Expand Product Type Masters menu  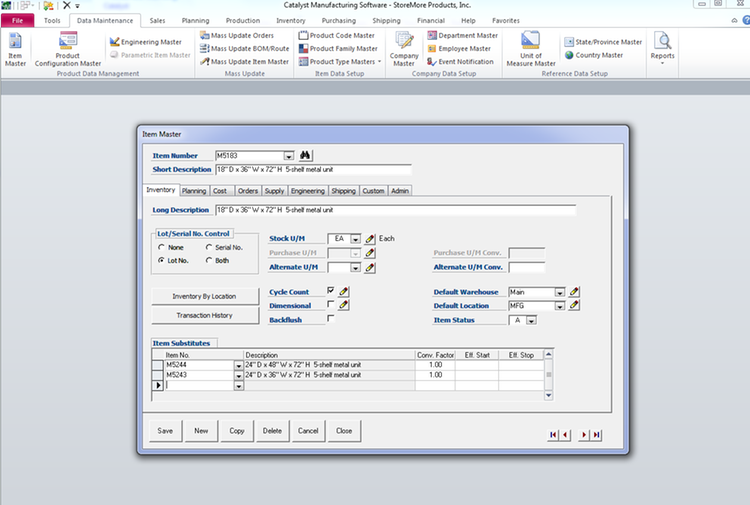(340, 62)
